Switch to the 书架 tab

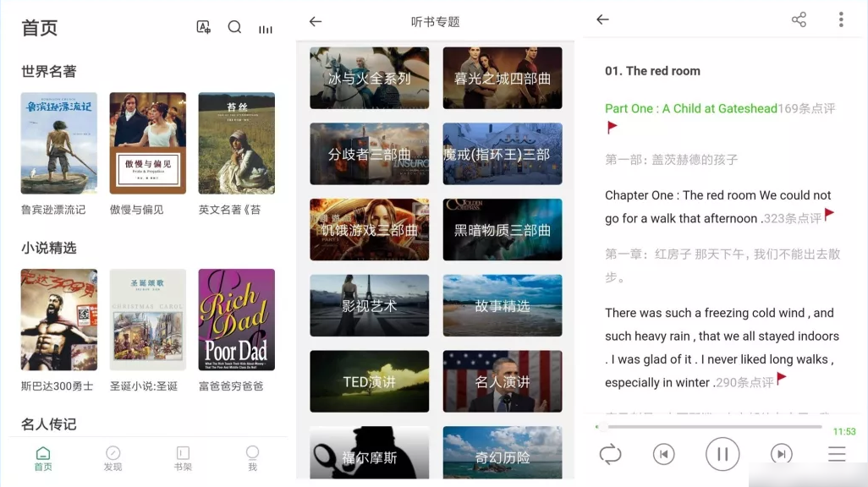pyautogui.click(x=183, y=459)
